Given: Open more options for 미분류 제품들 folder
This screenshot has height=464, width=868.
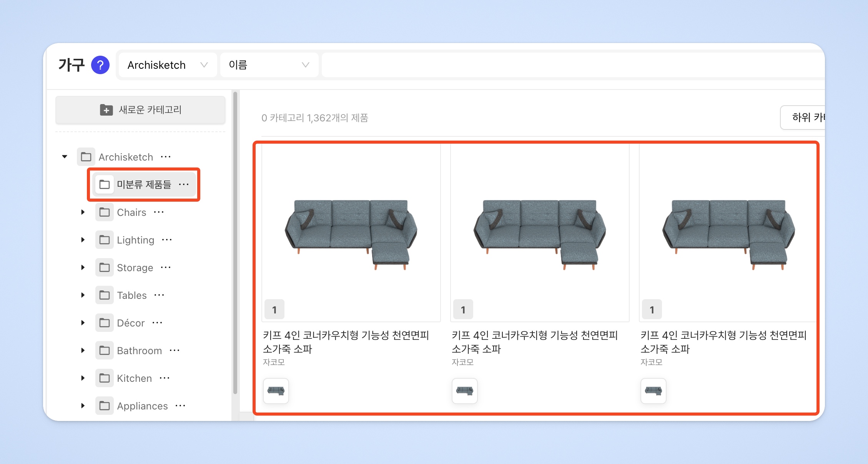Looking at the screenshot, I should (184, 184).
